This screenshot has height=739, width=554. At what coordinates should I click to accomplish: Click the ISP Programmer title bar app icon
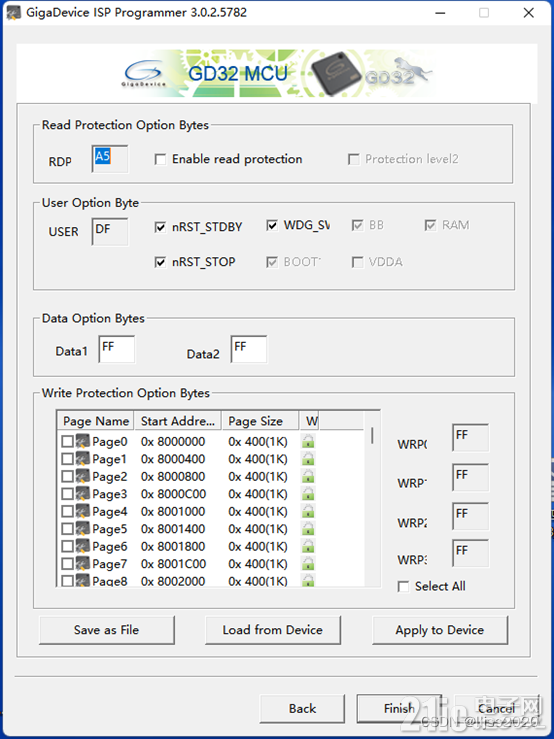[x=13, y=13]
